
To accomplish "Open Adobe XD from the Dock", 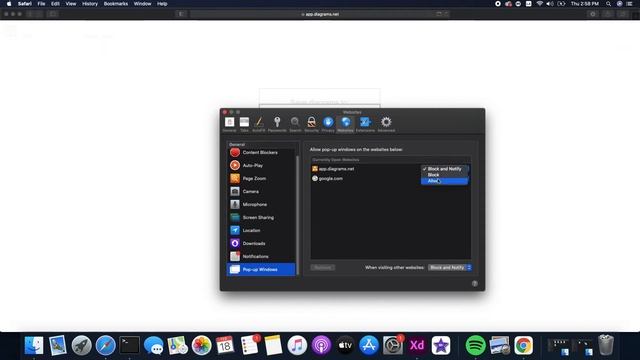I will (417, 345).
